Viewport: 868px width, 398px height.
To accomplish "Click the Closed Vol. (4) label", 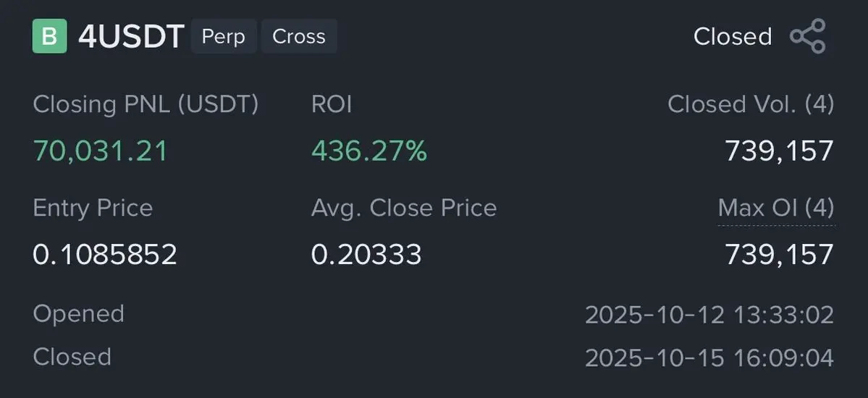I will pyautogui.click(x=751, y=104).
